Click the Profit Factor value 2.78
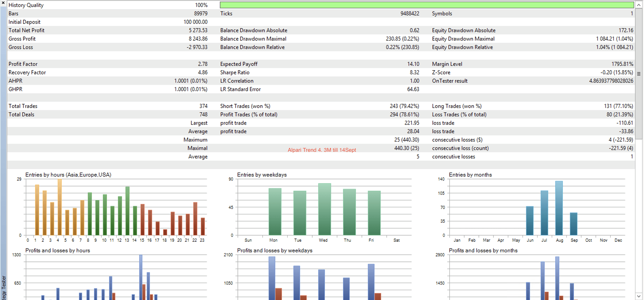The width and height of the screenshot is (644, 300). point(203,64)
